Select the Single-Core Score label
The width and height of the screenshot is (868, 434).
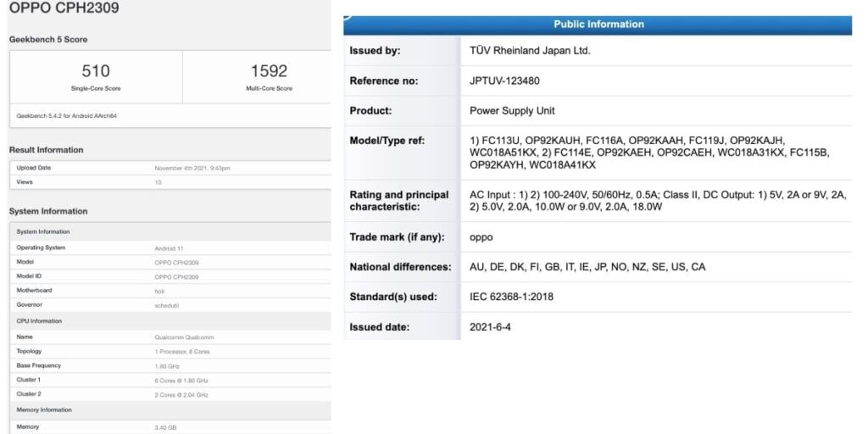(x=96, y=88)
